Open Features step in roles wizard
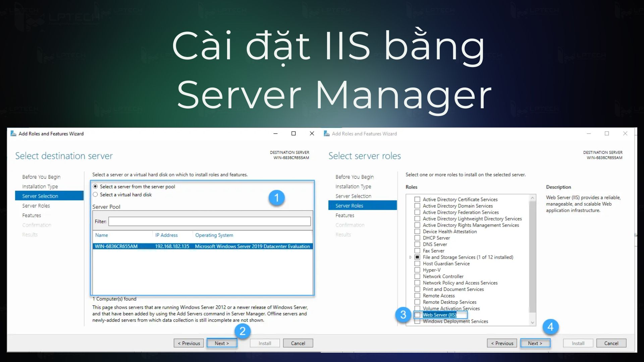The image size is (644, 362). pyautogui.click(x=345, y=215)
